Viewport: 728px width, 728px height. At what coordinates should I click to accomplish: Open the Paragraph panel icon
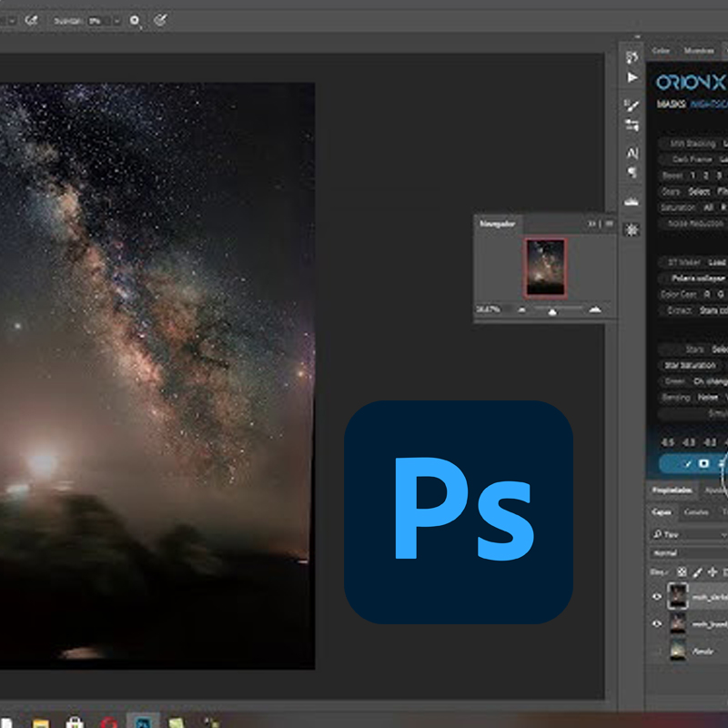(x=632, y=173)
